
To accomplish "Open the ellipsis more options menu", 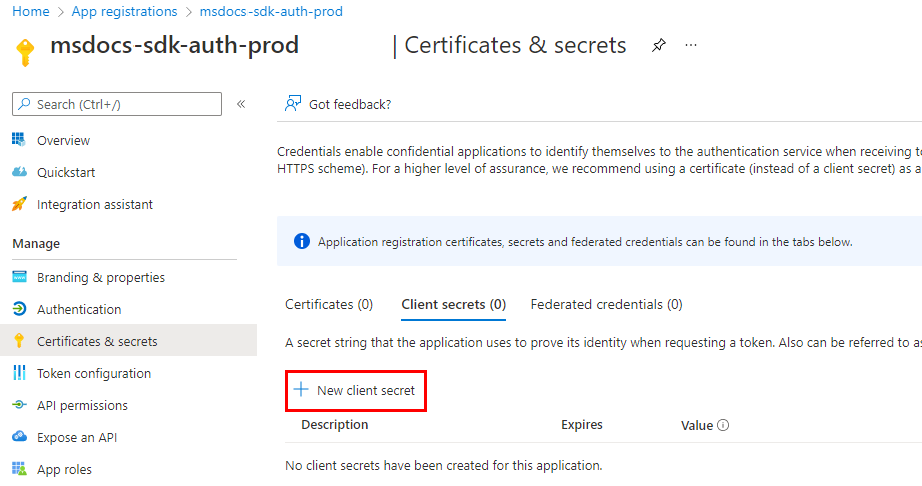I will point(691,45).
